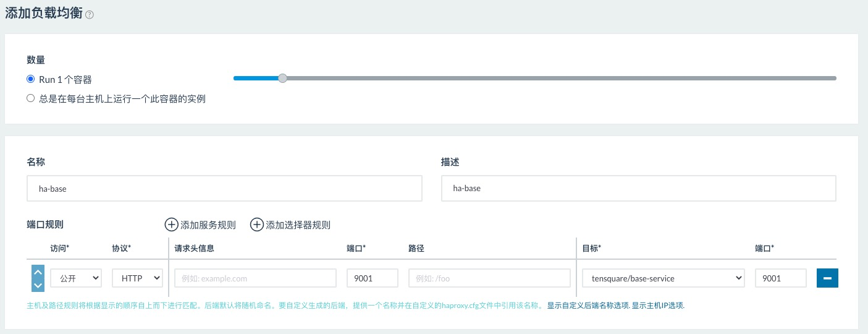868x334 pixels.
Task: Click 显示自定义后端名称选项 link
Action: click(x=588, y=306)
